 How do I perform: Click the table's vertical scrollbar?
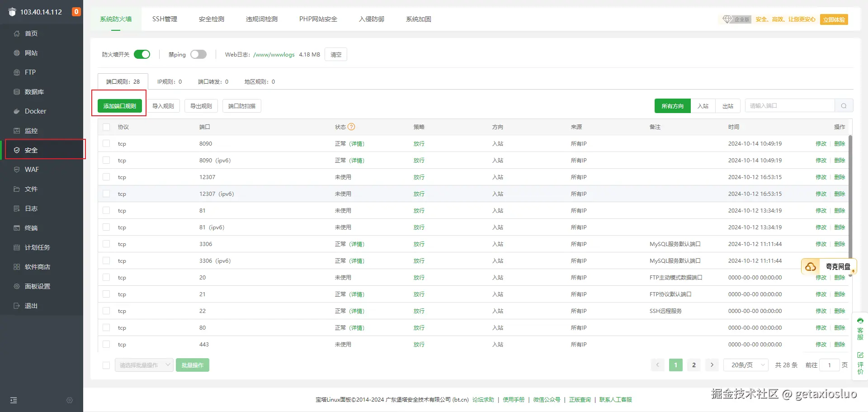point(850,206)
